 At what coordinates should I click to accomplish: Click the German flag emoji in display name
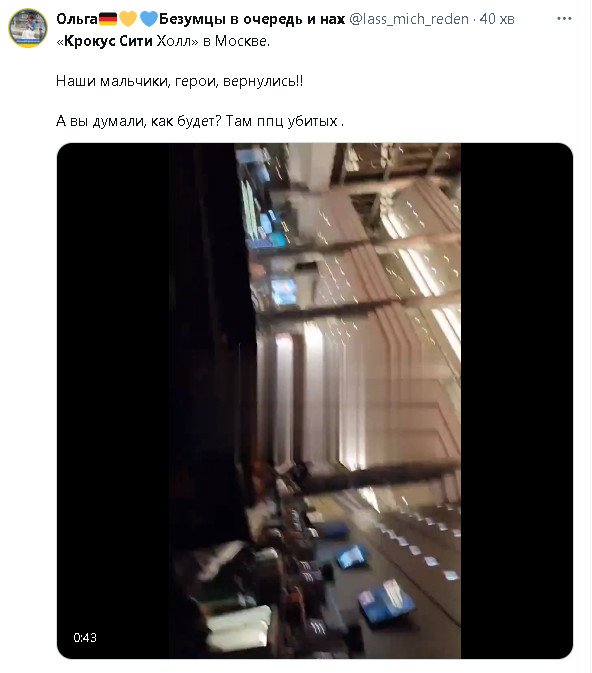pyautogui.click(x=108, y=19)
